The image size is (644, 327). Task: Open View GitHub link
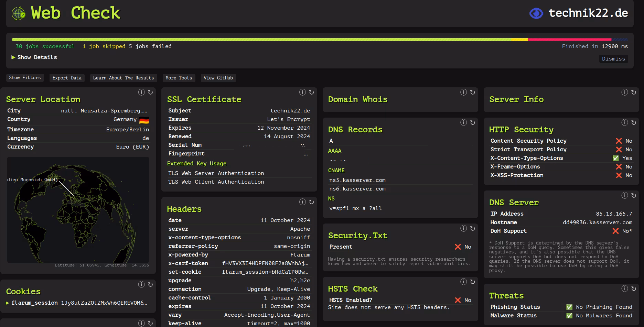point(218,78)
